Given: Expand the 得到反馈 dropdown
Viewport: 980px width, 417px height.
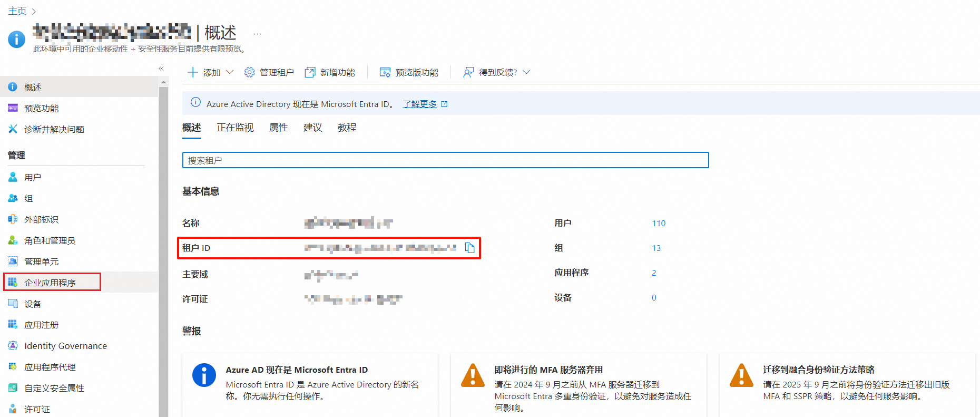Looking at the screenshot, I should 526,72.
